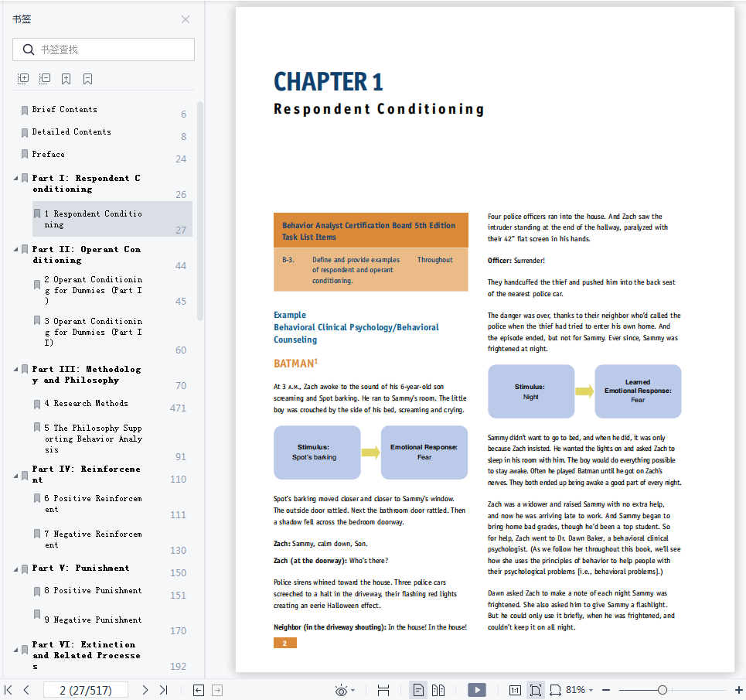Open the 4 Research Methods bookmark
The width and height of the screenshot is (746, 700).
tap(86, 404)
